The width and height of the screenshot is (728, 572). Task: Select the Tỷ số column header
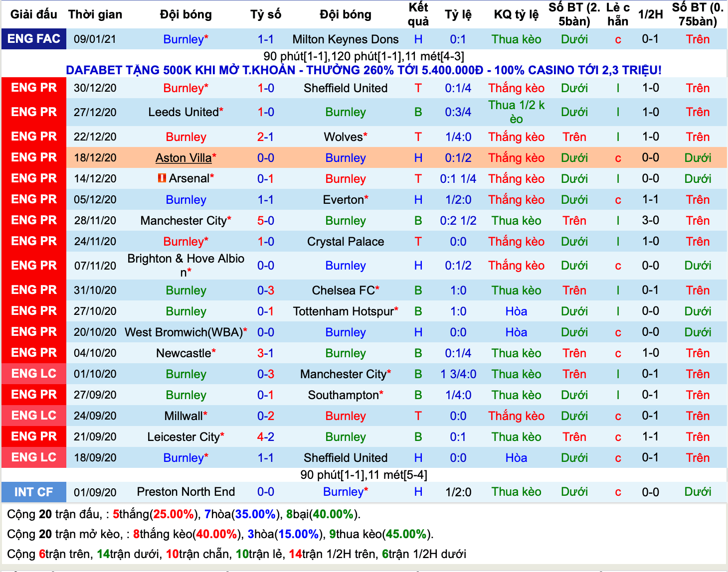[x=266, y=14]
